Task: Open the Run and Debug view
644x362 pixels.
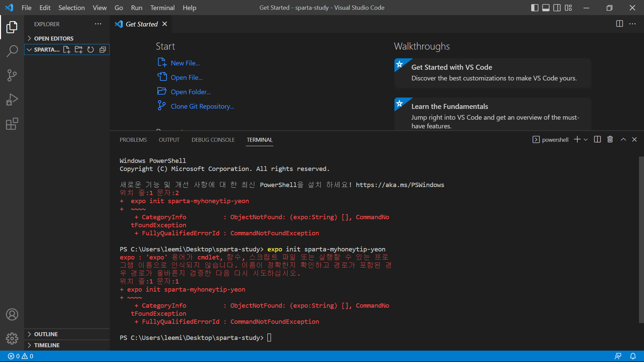Action: point(12,100)
